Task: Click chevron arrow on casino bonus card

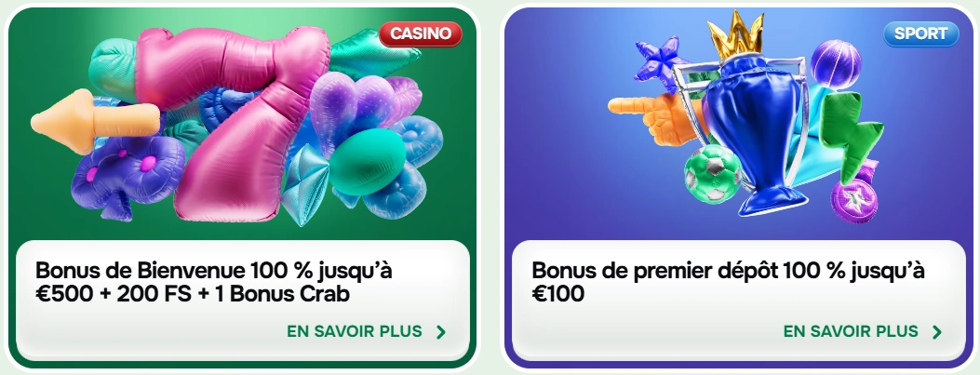Action: click(x=440, y=332)
